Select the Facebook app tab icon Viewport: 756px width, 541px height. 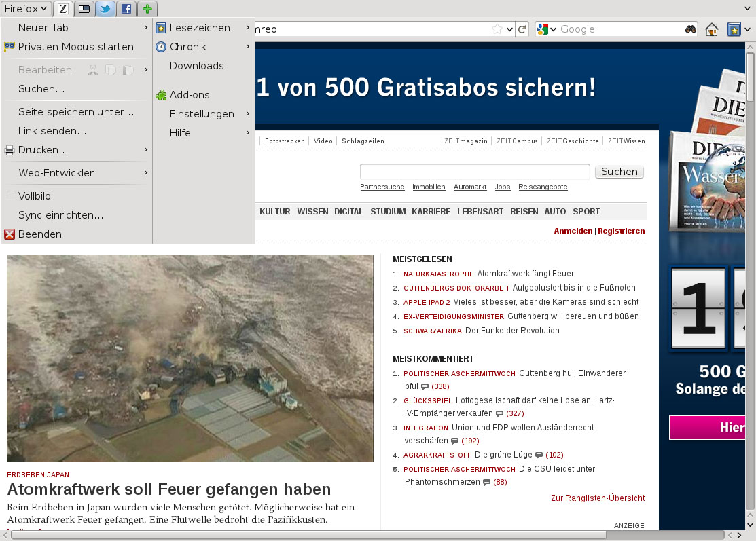126,8
